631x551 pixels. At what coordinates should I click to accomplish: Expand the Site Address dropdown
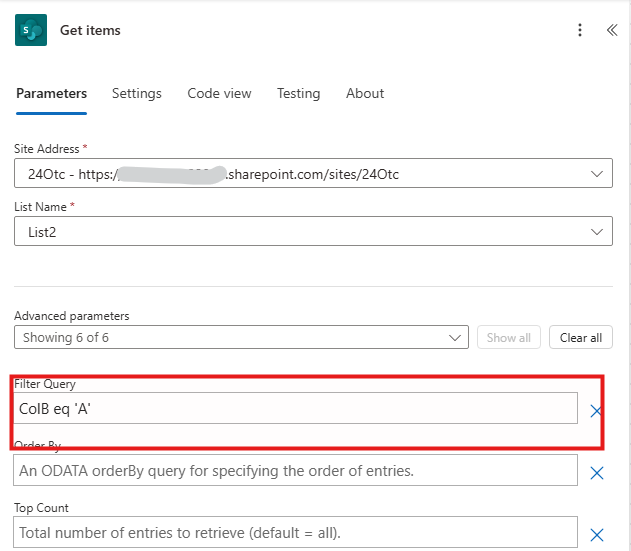pos(313,173)
